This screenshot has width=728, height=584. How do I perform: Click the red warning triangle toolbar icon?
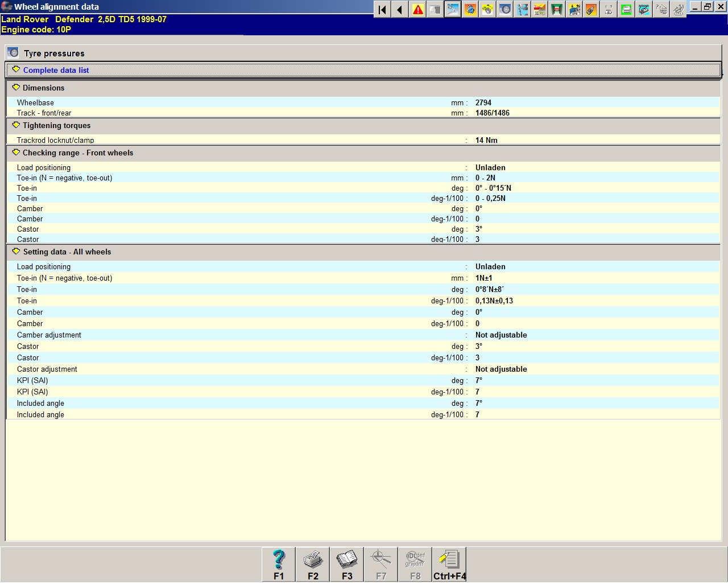[418, 10]
